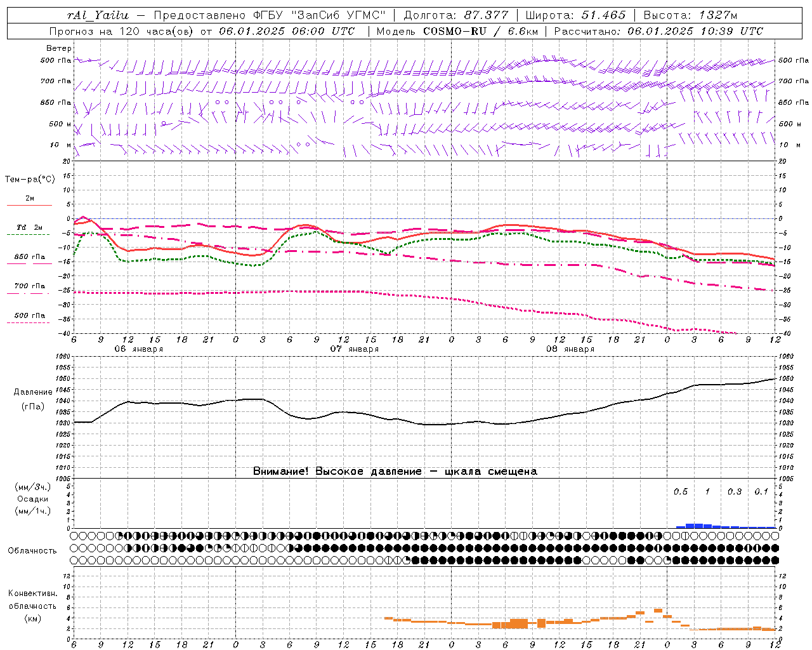The width and height of the screenshot is (812, 650).
Task: Select the forecast start 06.01.2025 06:00 UTC
Action: tap(287, 31)
